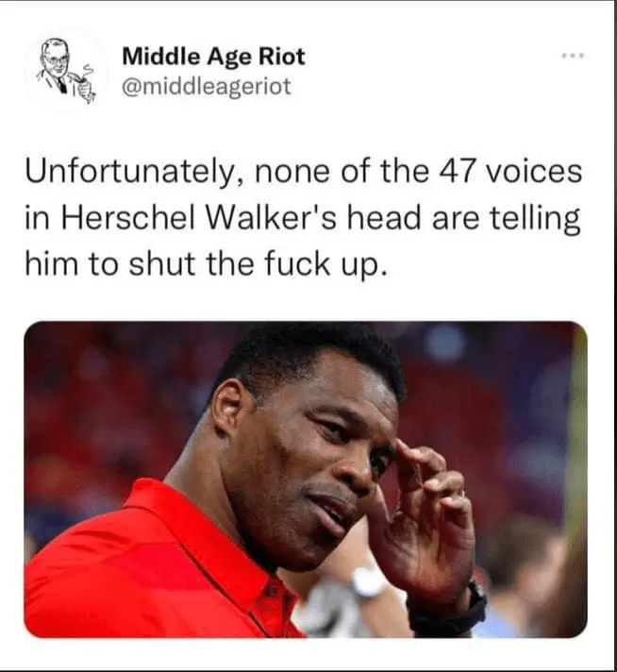
Task: Select the word "Unfortunately" in the tweet
Action: [129, 173]
